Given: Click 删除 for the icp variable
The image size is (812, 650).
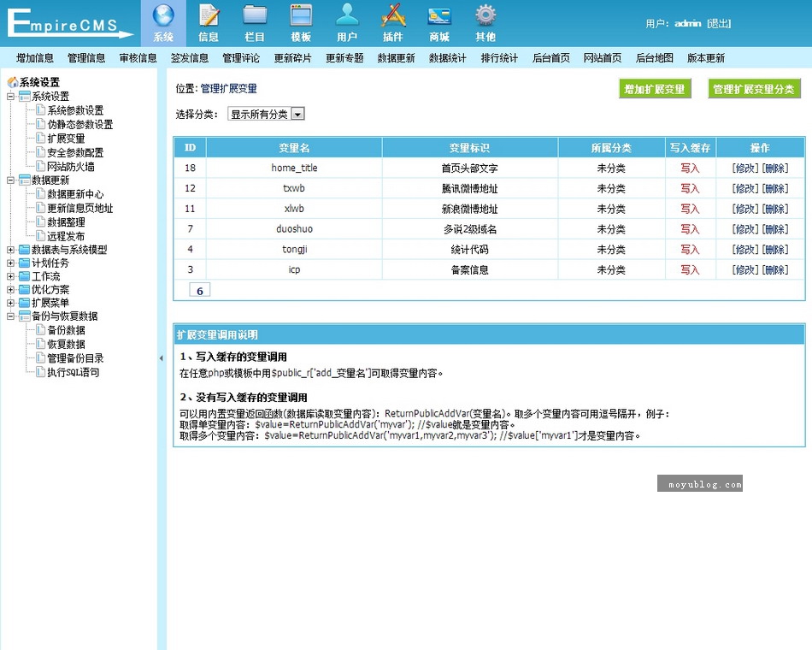Looking at the screenshot, I should click(x=775, y=269).
